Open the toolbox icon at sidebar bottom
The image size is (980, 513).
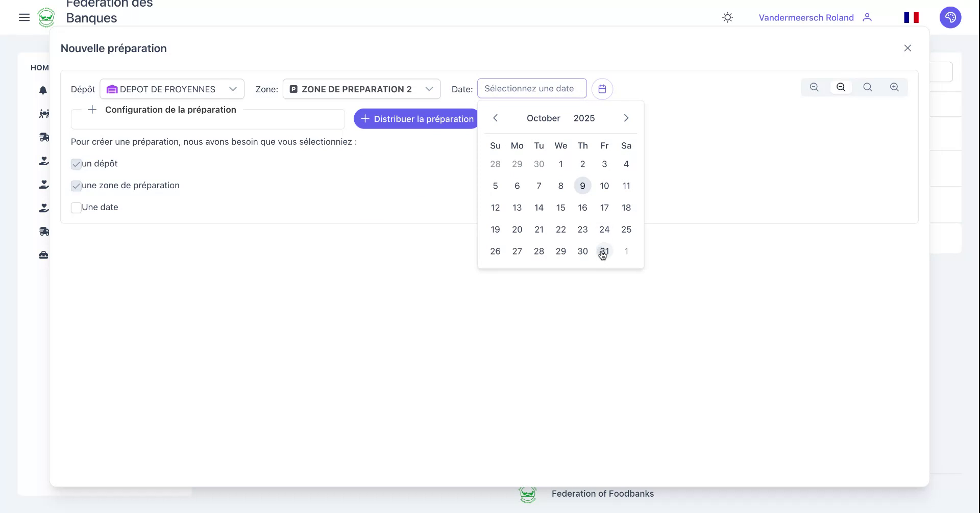(x=43, y=255)
